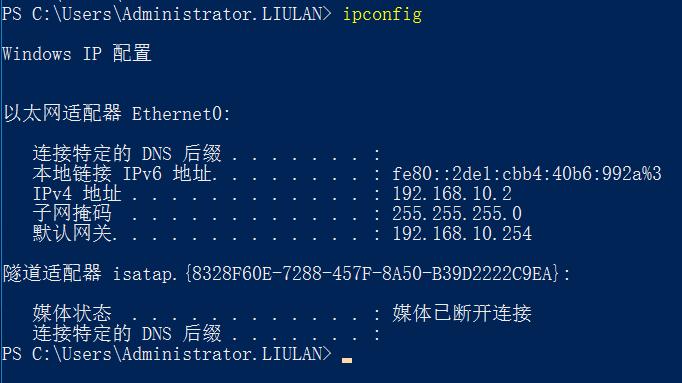Click the ipconfig command text

pos(382,15)
